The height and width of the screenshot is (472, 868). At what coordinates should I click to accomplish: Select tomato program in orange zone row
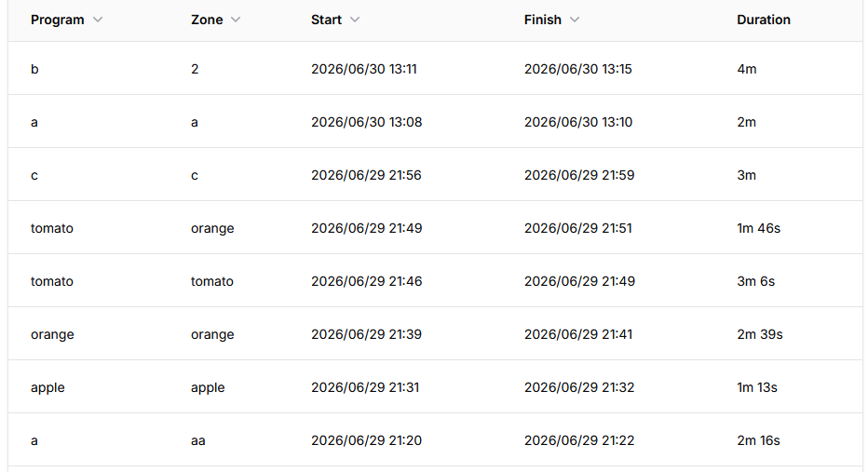[435, 228]
